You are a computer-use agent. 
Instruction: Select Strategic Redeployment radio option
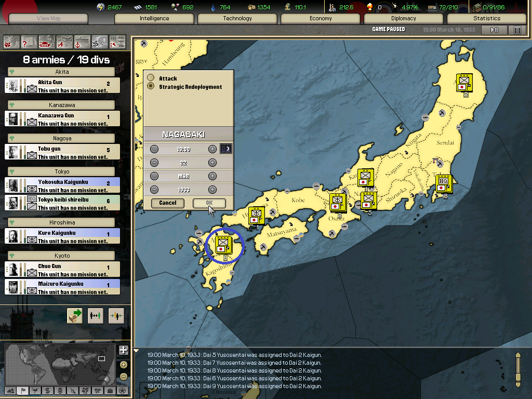151,86
